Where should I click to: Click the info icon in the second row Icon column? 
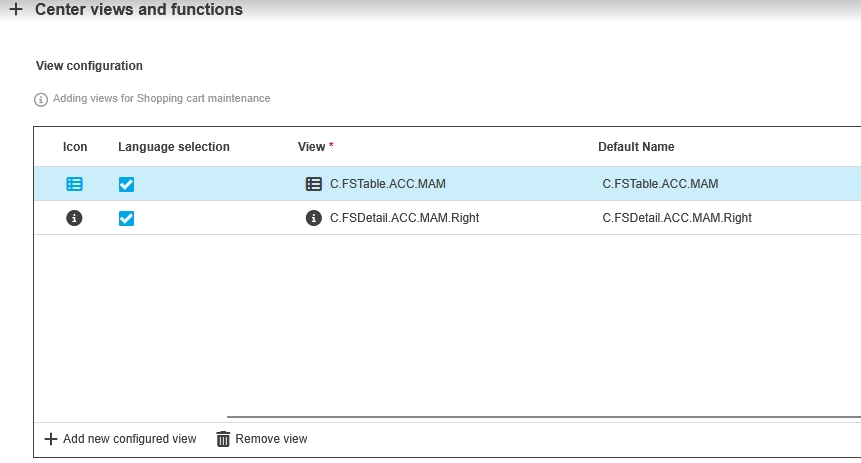pos(74,218)
